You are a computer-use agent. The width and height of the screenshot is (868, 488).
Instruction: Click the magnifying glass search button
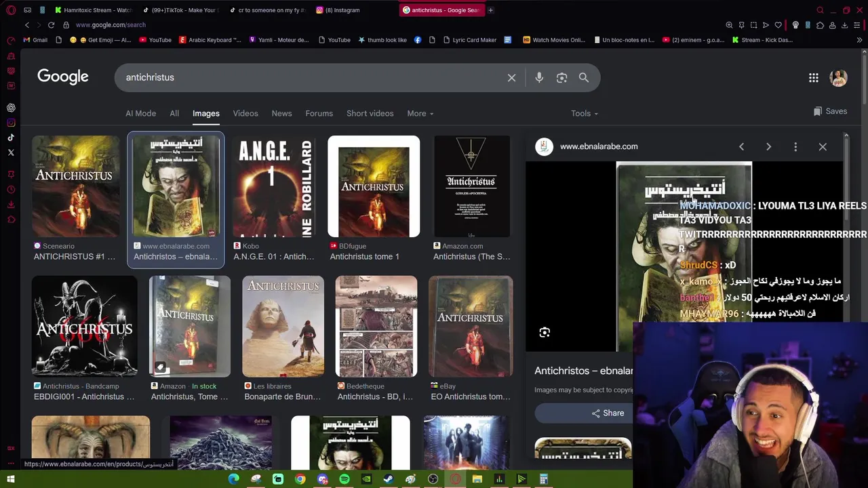[x=584, y=78]
